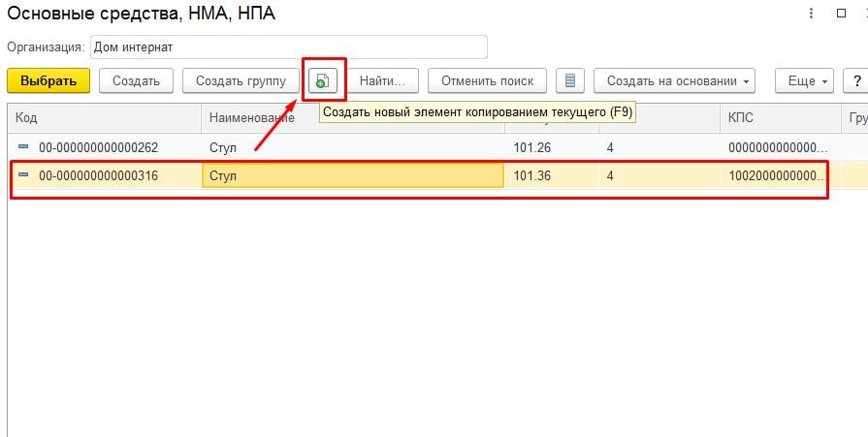Viewport: 868px width, 437px height.
Task: Click the list view mode icon
Action: 570,81
